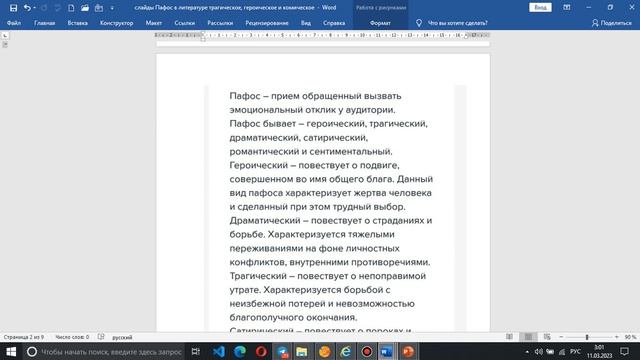
Task: Switch to Web Layout view
Action: [x=547, y=337]
